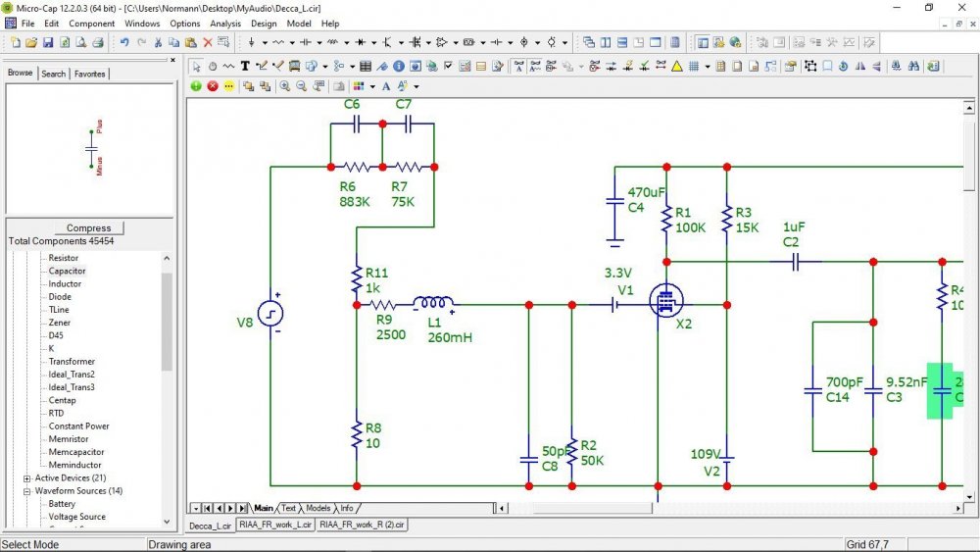Expand the Active Devices tree node
980x552 pixels.
point(26,478)
